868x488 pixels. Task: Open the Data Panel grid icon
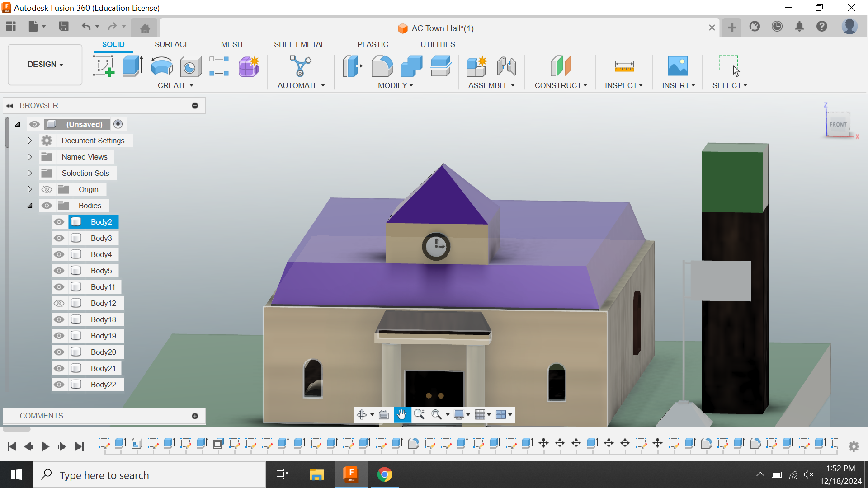[x=11, y=26]
